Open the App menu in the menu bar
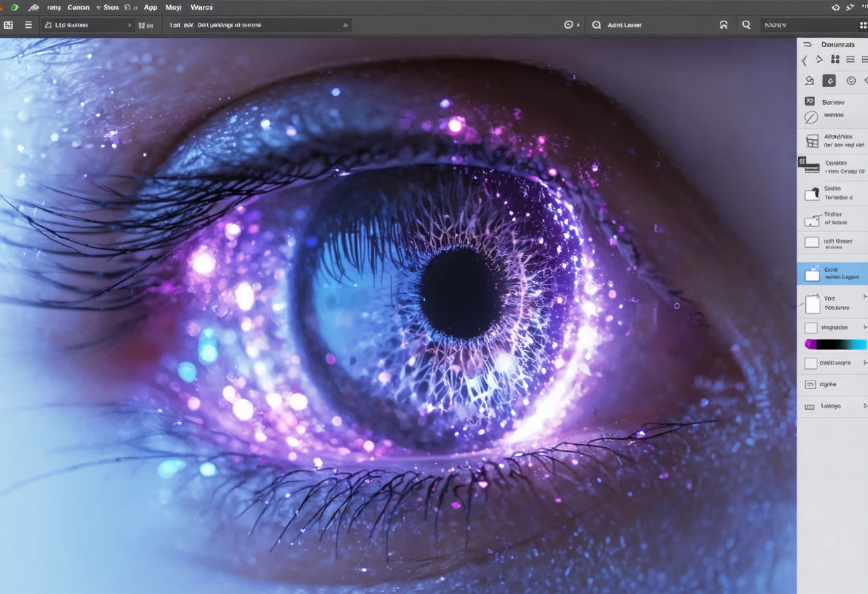Screen dimensions: 868x594 click(x=151, y=7)
